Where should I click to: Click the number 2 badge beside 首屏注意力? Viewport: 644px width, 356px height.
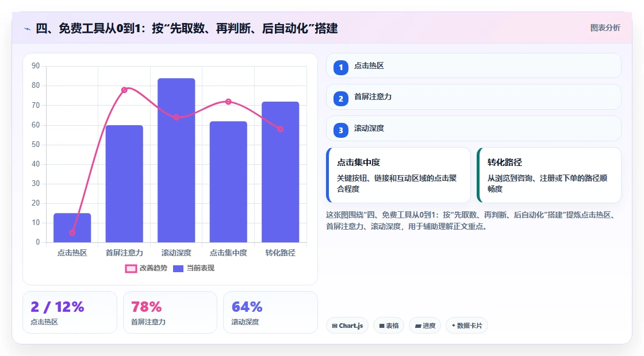(x=340, y=99)
